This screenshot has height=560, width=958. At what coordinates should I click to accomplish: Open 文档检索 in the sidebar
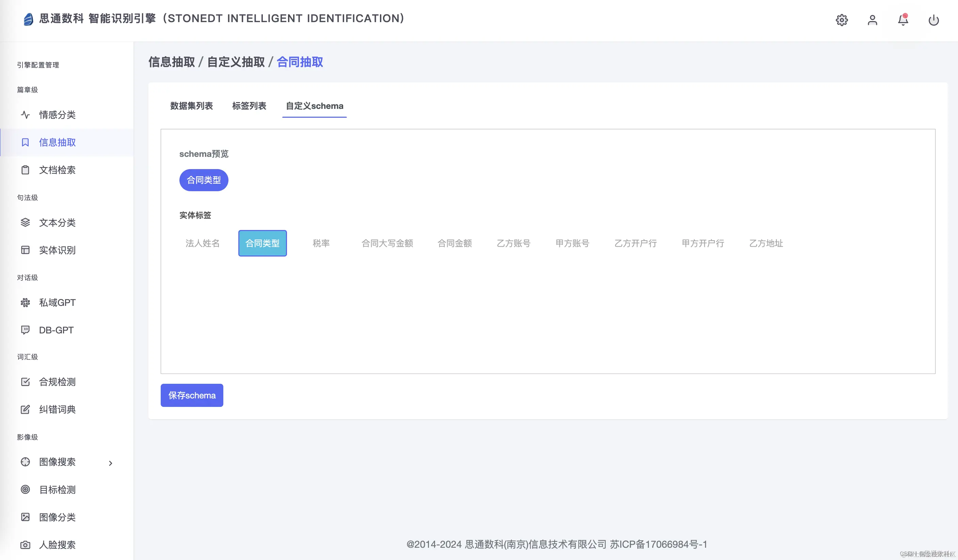click(57, 170)
